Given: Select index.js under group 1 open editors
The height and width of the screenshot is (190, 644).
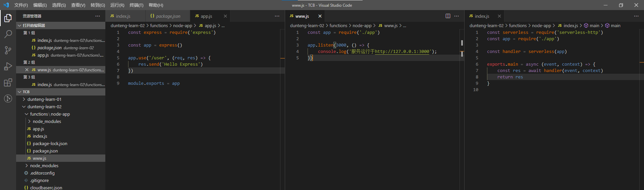Looking at the screenshot, I should [61, 40].
